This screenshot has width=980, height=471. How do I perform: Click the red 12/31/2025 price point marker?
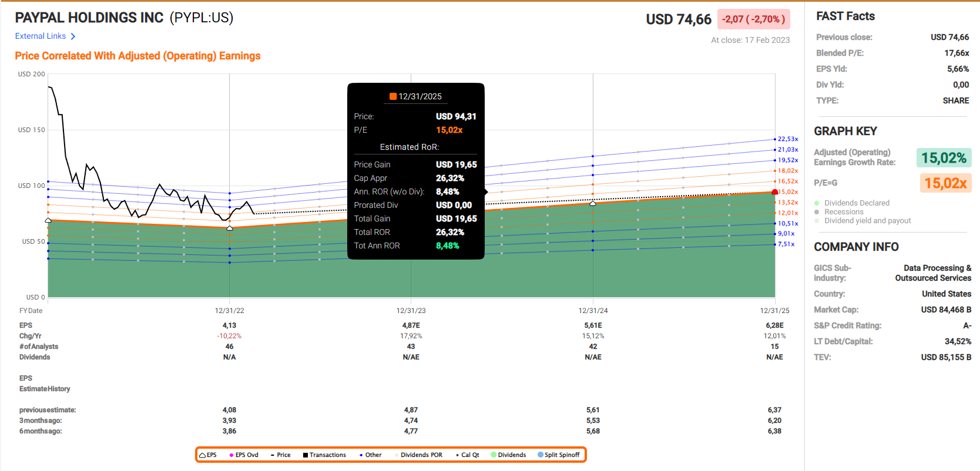[x=775, y=192]
